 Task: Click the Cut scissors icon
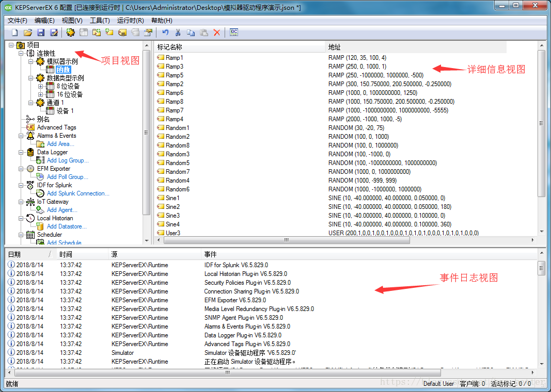click(178, 32)
